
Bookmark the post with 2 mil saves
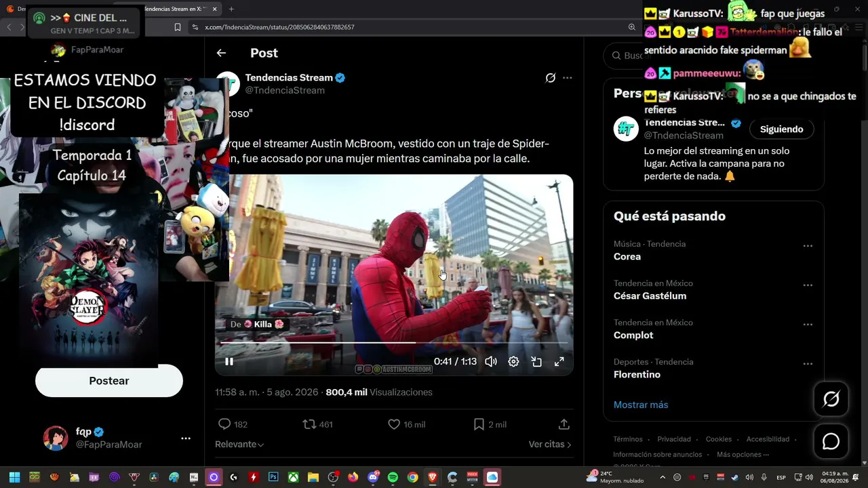coord(490,424)
